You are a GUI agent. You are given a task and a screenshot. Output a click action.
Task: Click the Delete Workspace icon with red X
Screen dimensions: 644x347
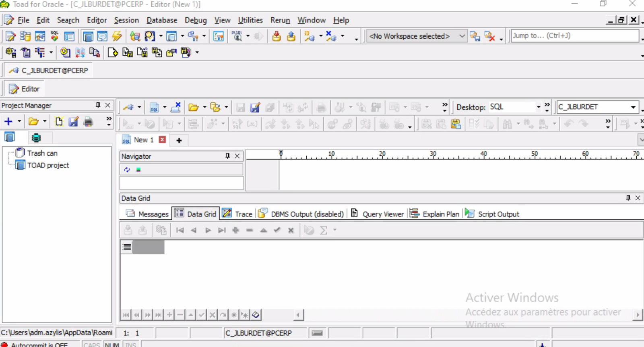click(x=489, y=36)
